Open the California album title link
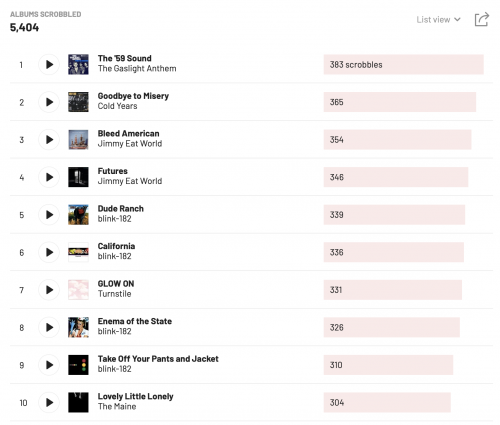500x425 pixels. (116, 246)
